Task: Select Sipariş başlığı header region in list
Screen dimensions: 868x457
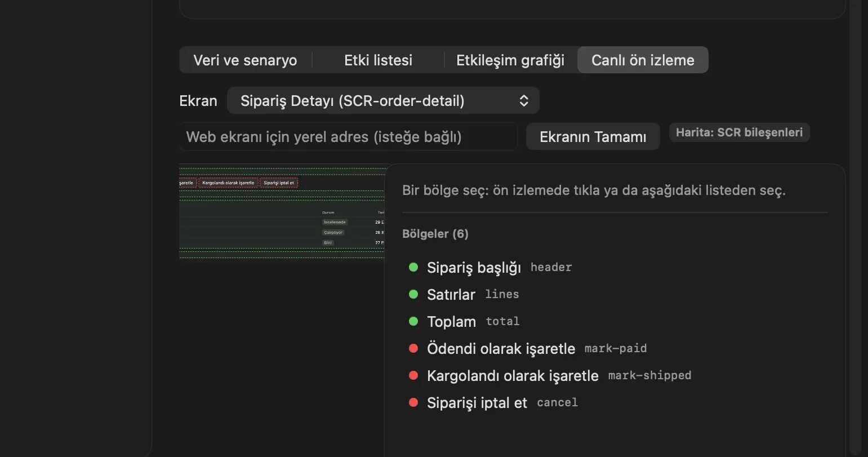Action: click(490, 268)
